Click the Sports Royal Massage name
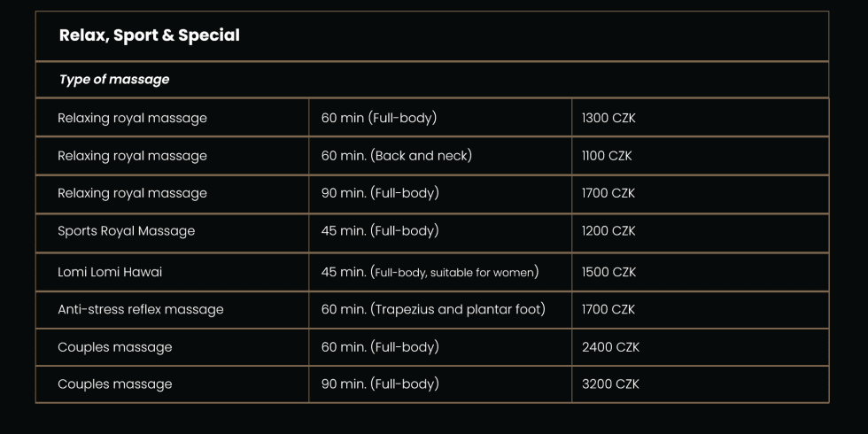This screenshot has width=868, height=434. [126, 231]
